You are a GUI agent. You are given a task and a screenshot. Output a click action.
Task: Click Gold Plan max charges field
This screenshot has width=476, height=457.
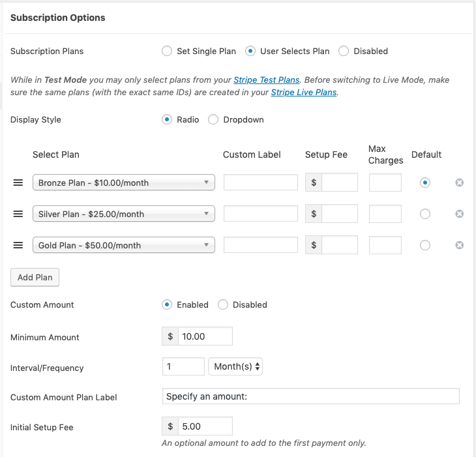(385, 245)
